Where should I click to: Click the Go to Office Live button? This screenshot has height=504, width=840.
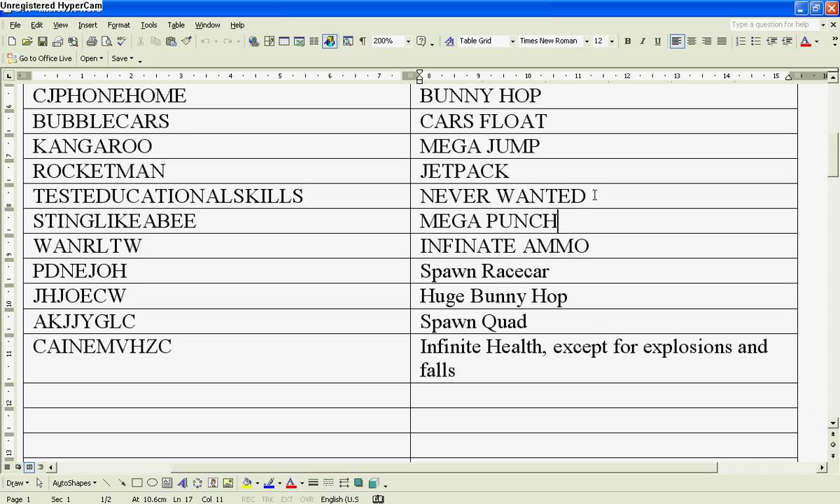pos(40,59)
